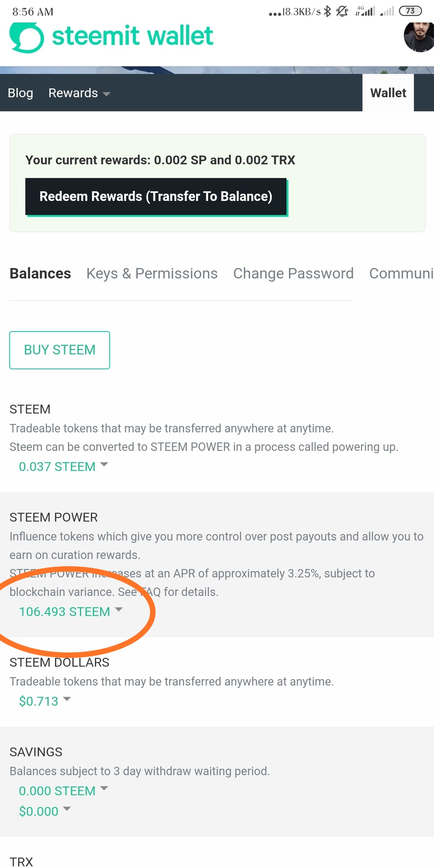
Task: Tap the Bluetooth status icon
Action: tap(328, 11)
